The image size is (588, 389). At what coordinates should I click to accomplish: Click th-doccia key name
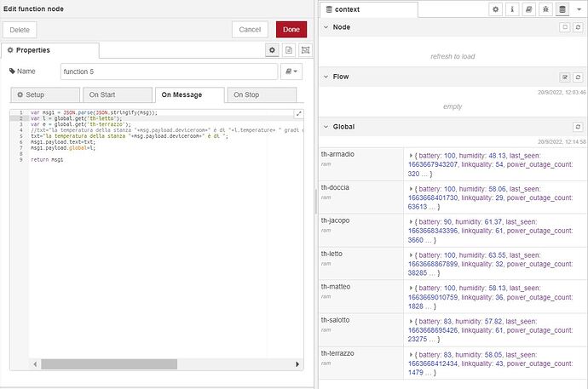tap(335, 187)
